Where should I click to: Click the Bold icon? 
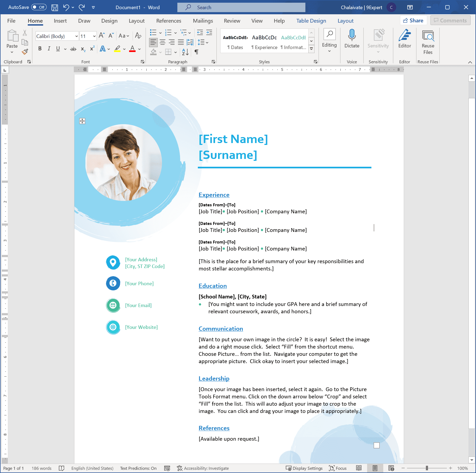(x=40, y=49)
